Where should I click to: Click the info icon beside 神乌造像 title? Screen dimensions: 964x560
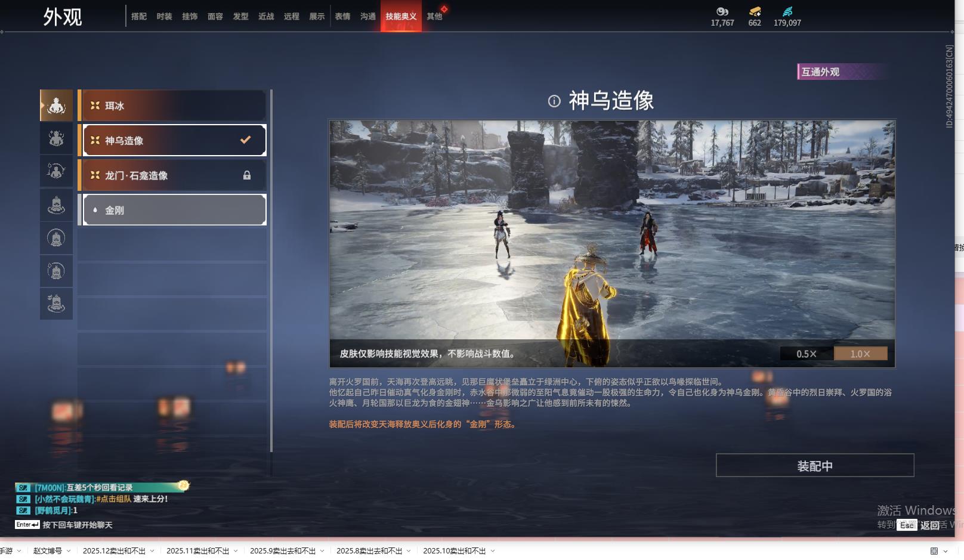554,101
